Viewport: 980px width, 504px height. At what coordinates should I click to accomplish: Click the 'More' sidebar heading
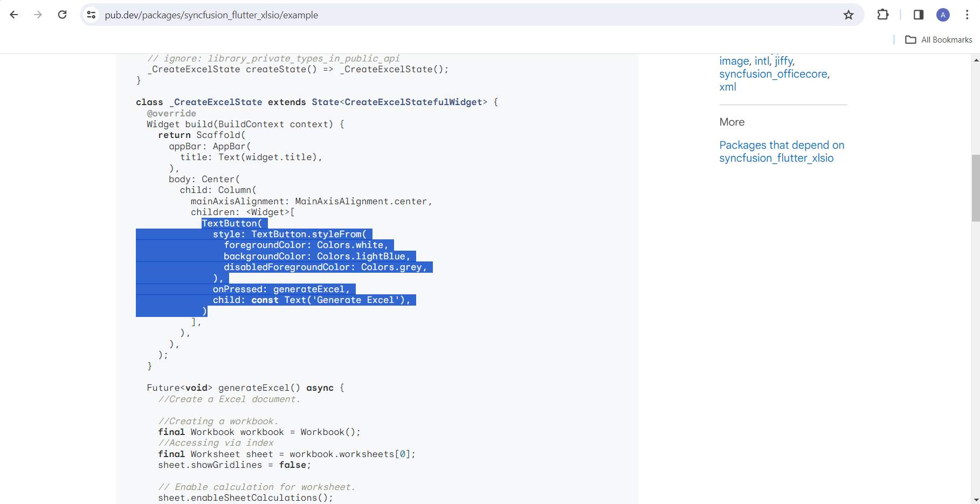[732, 122]
